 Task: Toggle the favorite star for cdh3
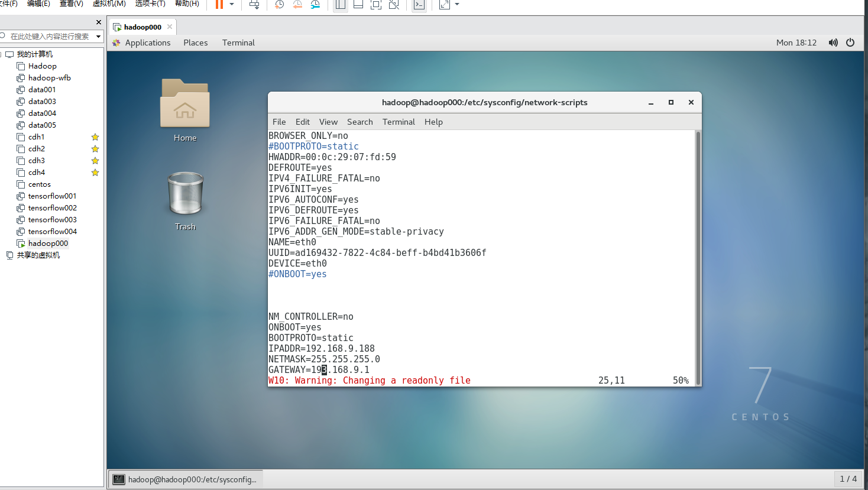95,161
